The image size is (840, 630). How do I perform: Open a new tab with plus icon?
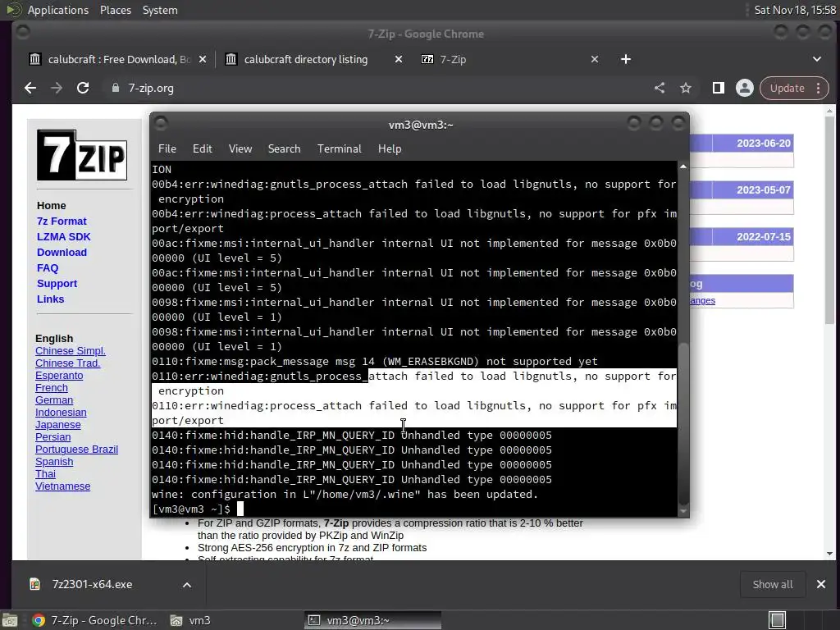click(626, 59)
